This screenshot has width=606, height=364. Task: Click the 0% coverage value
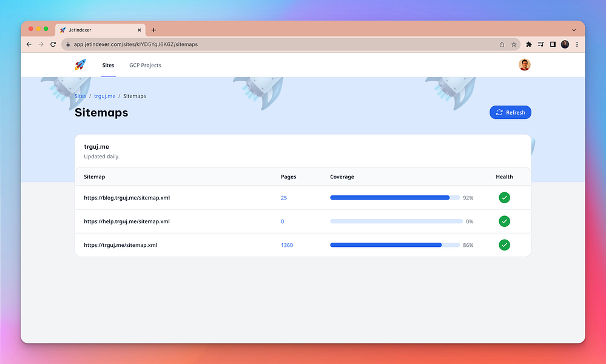pos(470,221)
